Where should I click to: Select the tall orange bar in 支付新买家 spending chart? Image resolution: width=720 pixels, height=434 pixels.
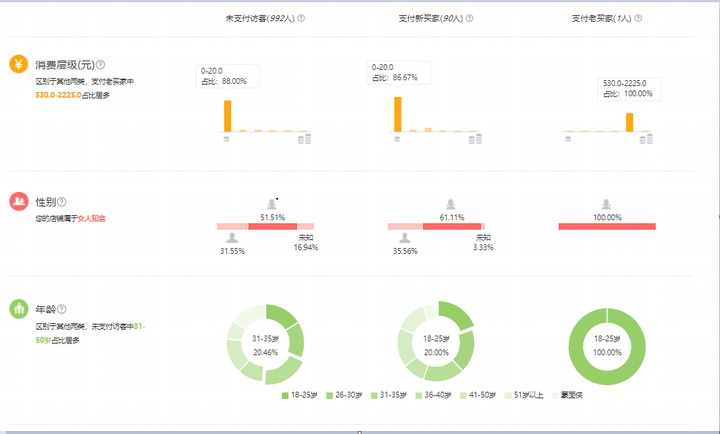point(398,114)
